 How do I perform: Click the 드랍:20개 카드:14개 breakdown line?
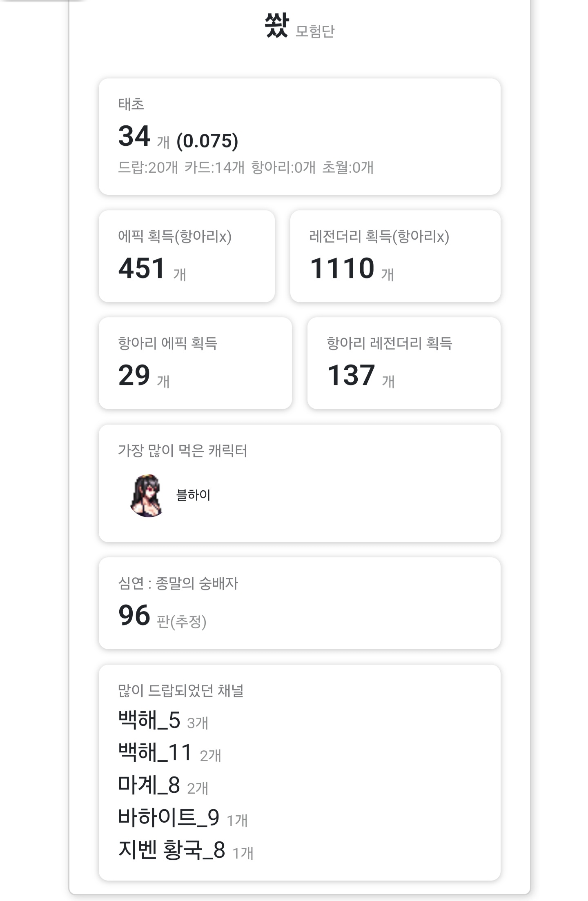(245, 167)
